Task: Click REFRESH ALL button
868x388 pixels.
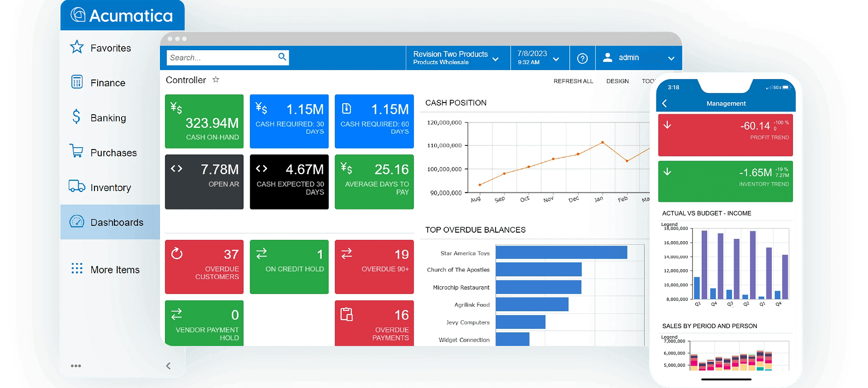Action: (x=573, y=81)
